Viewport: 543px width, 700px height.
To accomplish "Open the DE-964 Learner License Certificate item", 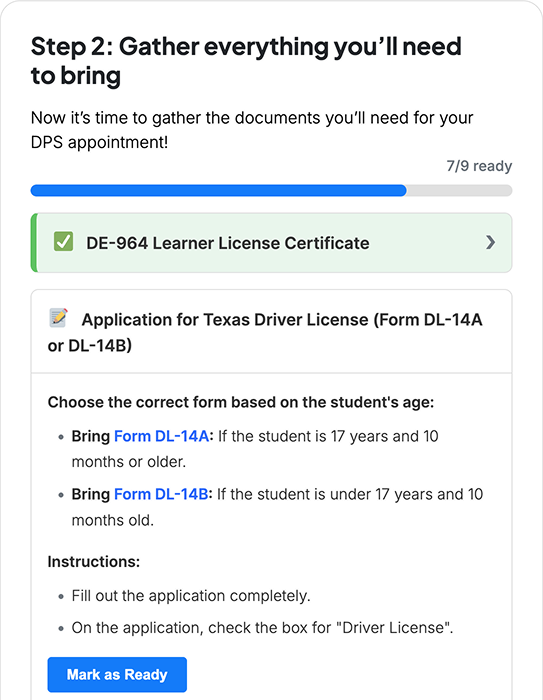I will 271,243.
